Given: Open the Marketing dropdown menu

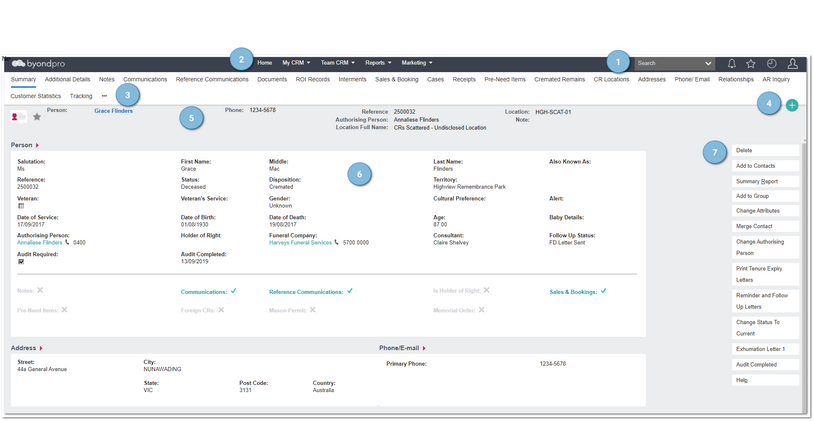Looking at the screenshot, I should [x=417, y=63].
